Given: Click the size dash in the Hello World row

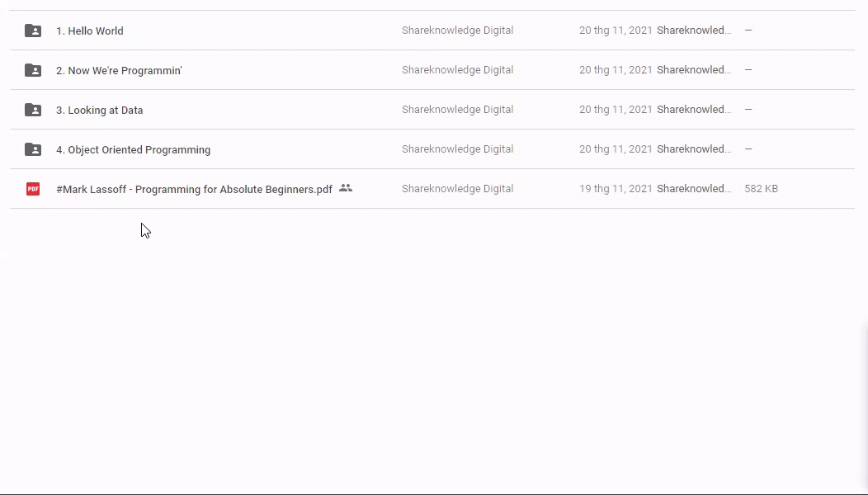Looking at the screenshot, I should 748,31.
